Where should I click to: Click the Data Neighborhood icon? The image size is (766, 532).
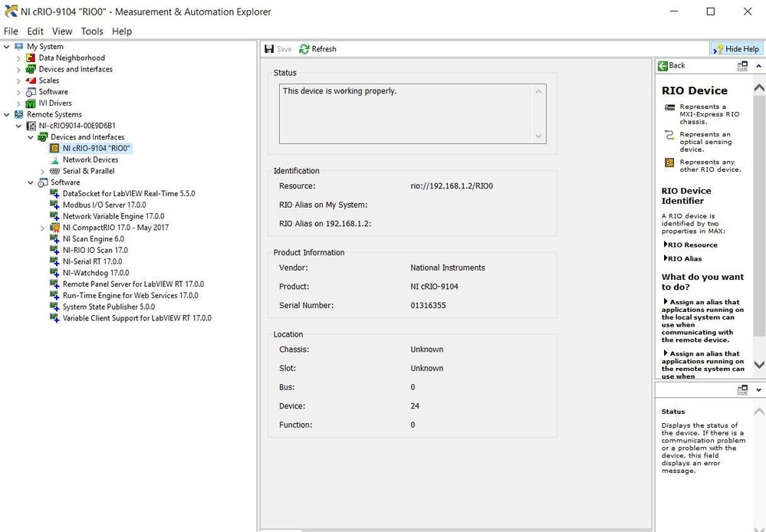click(x=31, y=57)
